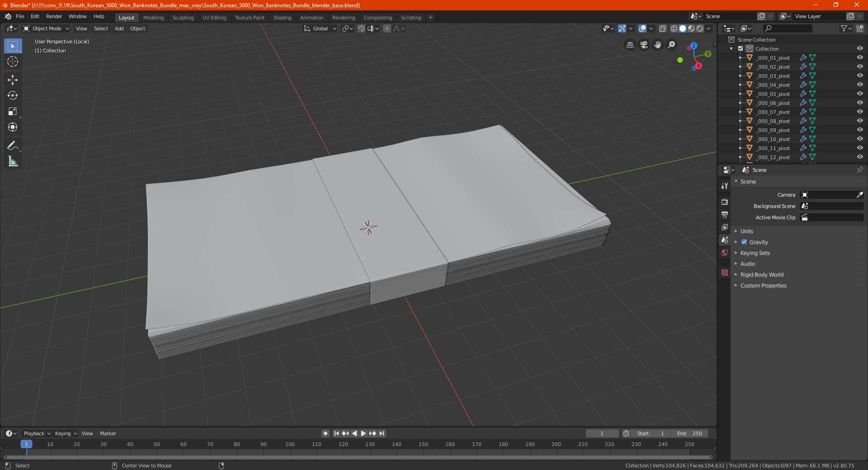Toggle auto keying record button
Image resolution: width=868 pixels, height=470 pixels.
tap(325, 433)
